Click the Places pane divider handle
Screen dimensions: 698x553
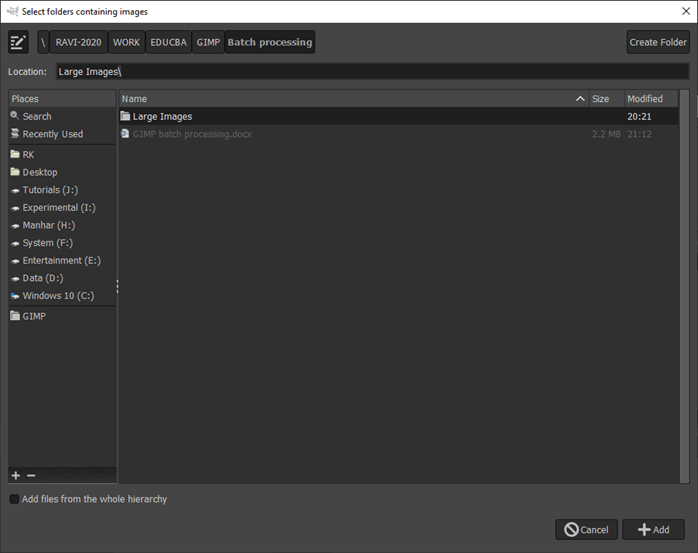(118, 286)
